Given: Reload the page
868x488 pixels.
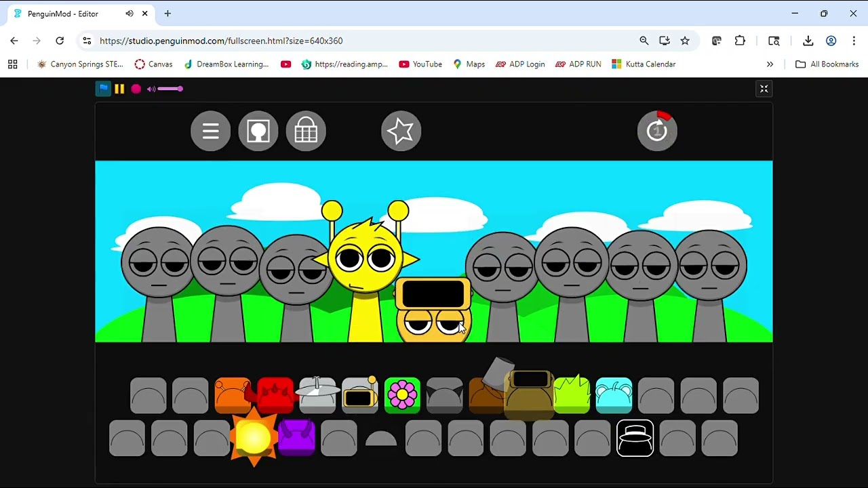Looking at the screenshot, I should (60, 41).
